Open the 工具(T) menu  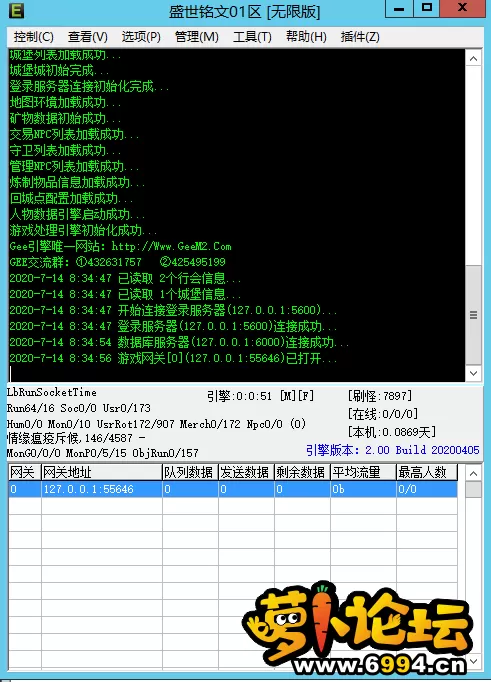coord(252,37)
